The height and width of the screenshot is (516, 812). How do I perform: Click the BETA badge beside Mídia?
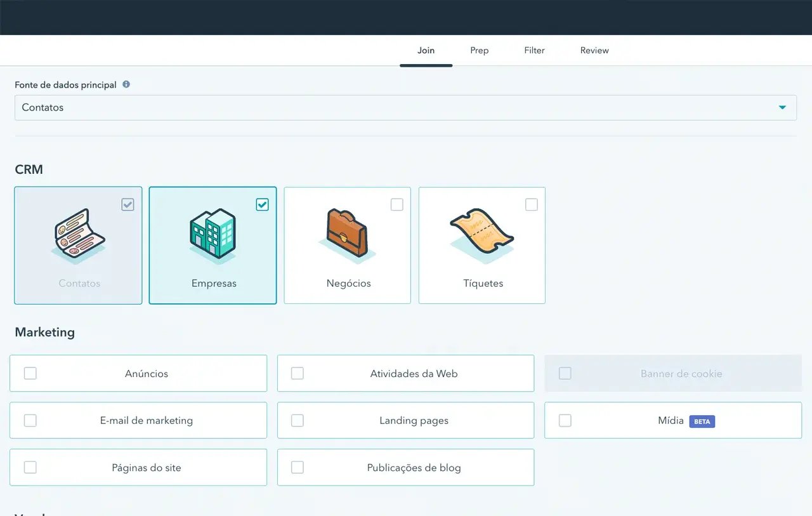(702, 421)
